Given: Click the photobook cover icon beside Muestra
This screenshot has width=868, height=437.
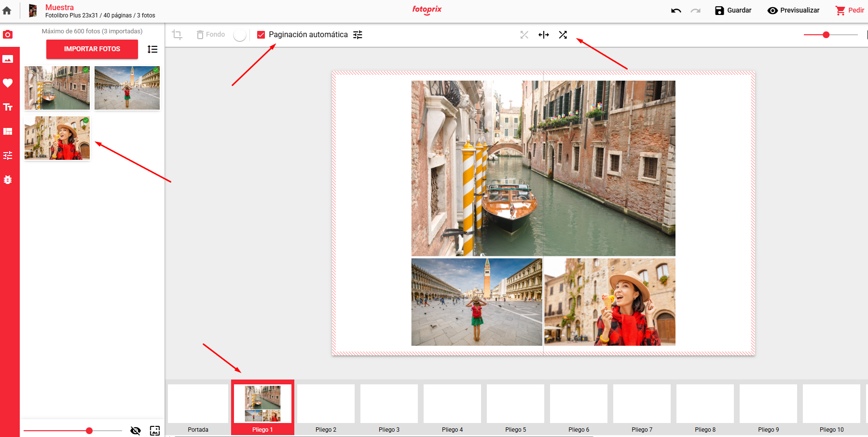Looking at the screenshot, I should coord(33,11).
